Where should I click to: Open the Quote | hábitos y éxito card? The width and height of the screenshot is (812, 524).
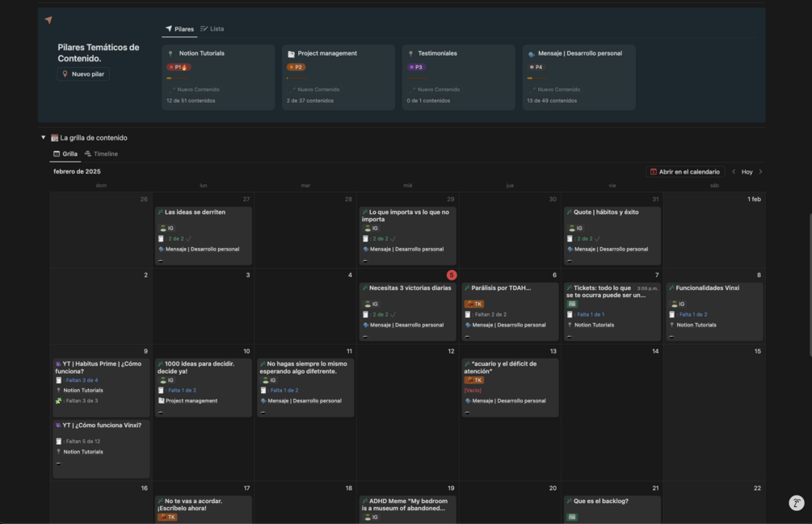(612, 236)
